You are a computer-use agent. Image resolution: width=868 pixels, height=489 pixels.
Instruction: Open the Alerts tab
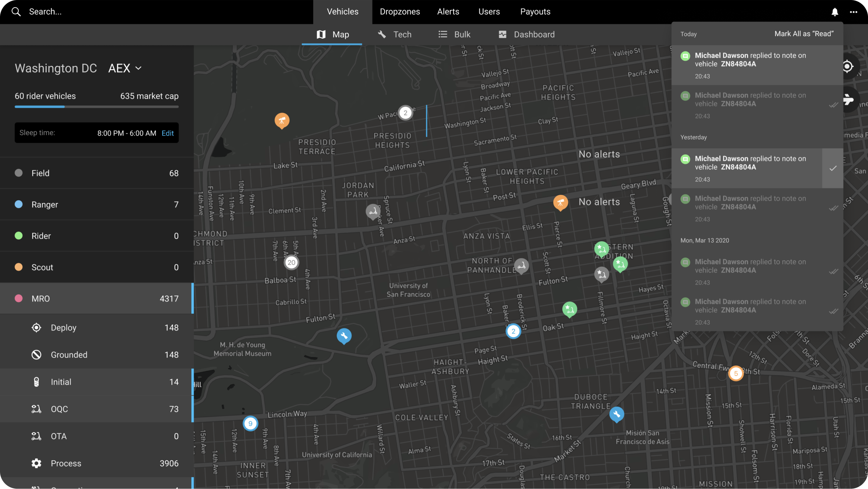point(448,12)
